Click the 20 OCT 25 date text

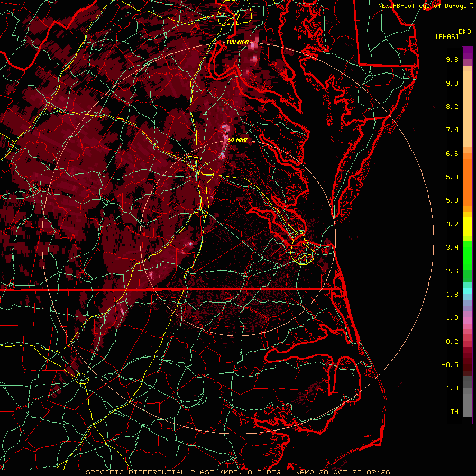coord(340,472)
